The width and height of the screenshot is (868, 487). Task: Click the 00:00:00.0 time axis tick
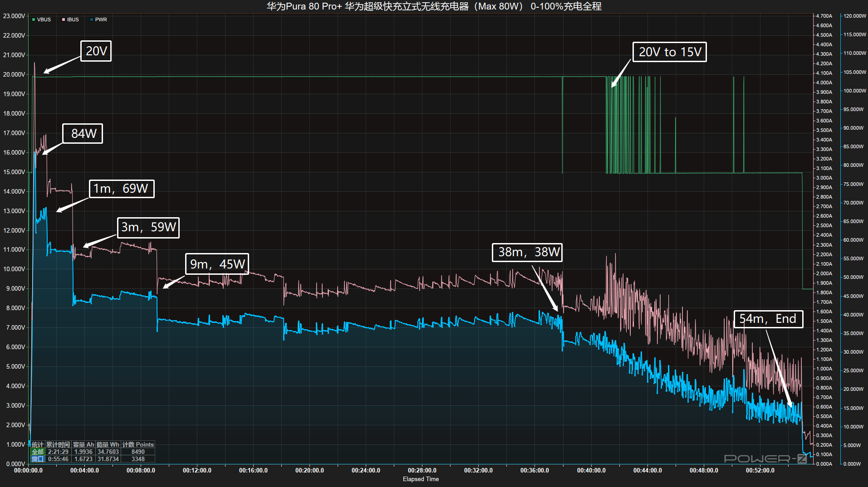coord(28,470)
